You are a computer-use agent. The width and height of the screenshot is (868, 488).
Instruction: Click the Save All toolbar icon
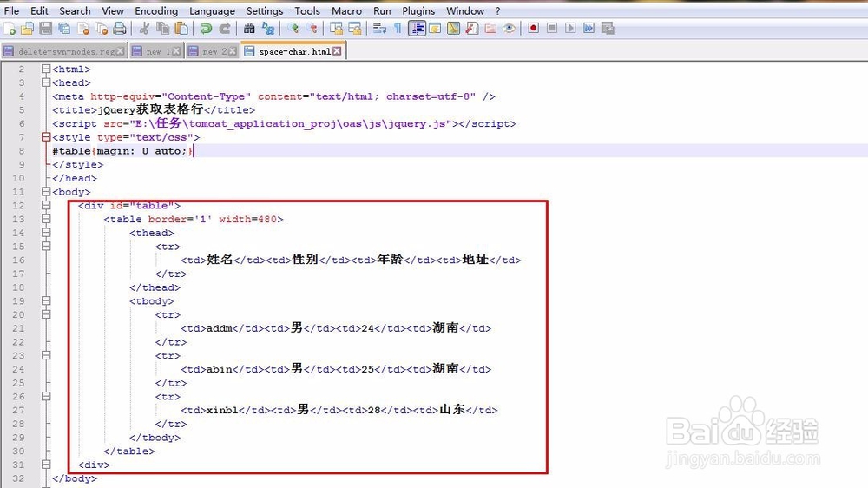64,29
